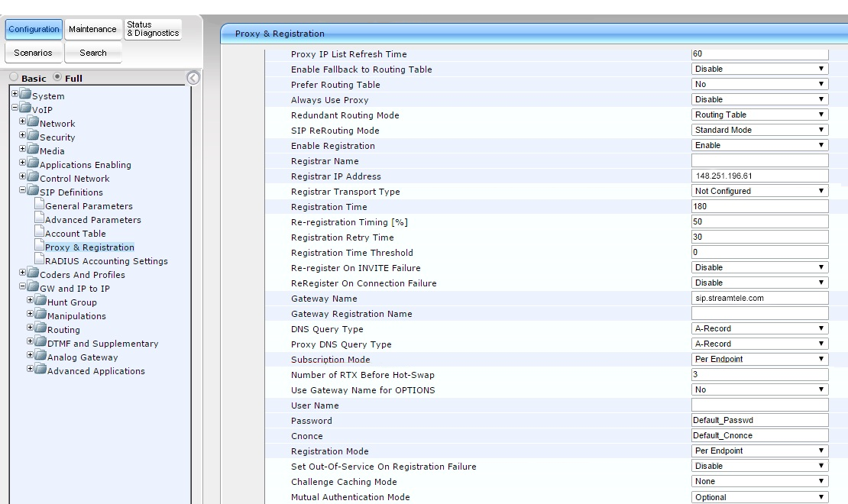Click the Scenarios button
This screenshot has height=504, width=848.
coord(33,53)
